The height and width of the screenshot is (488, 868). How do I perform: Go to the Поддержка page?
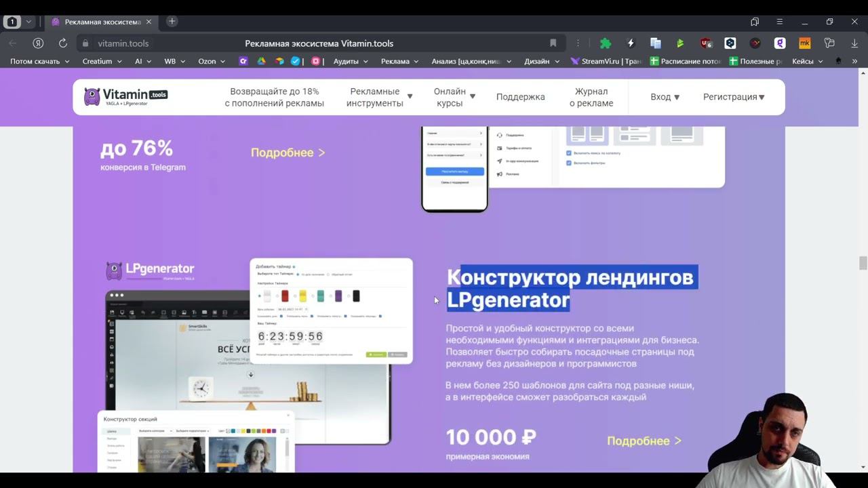click(521, 97)
